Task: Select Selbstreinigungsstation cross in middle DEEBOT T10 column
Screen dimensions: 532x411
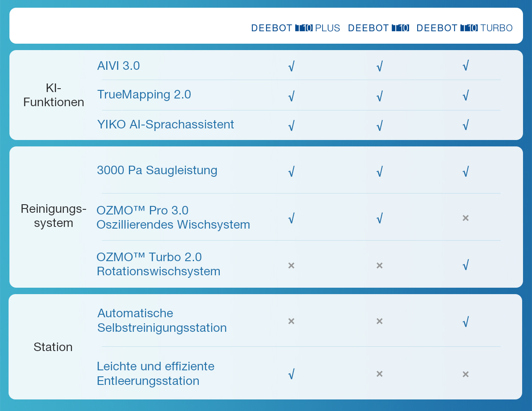Action: [379, 321]
